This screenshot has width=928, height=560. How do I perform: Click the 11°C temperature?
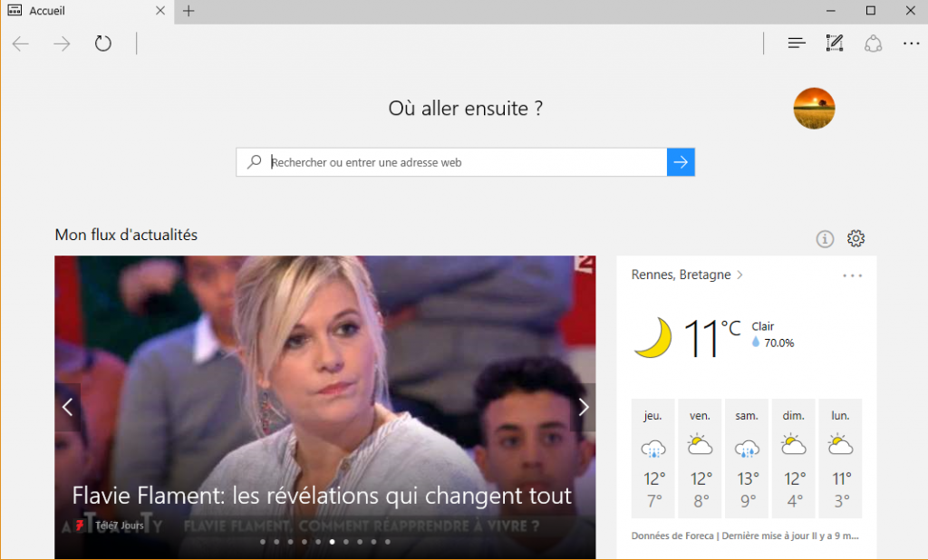click(712, 337)
